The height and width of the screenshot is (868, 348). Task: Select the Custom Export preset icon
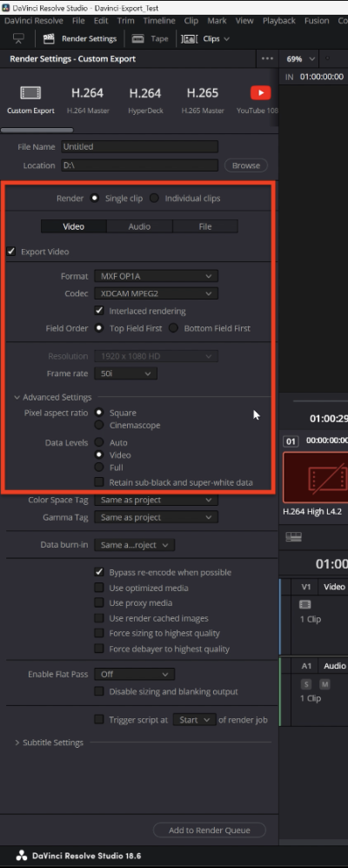[x=31, y=92]
